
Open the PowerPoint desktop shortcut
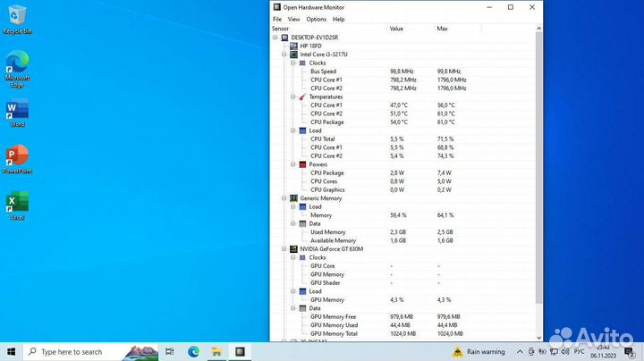click(x=17, y=159)
